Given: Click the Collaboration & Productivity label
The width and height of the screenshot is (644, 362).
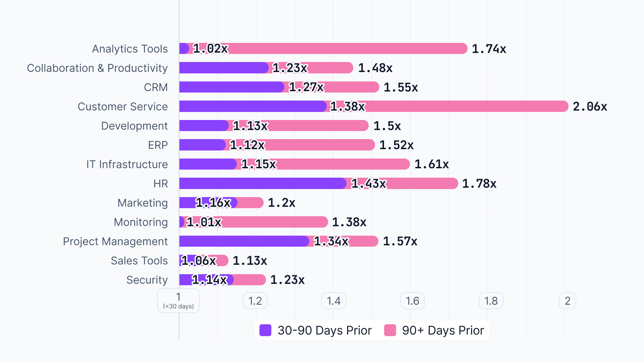Looking at the screenshot, I should click(x=97, y=68).
